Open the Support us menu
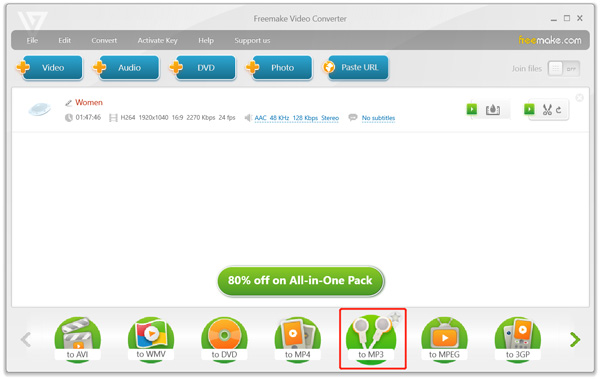This screenshot has width=600, height=379. tap(252, 41)
